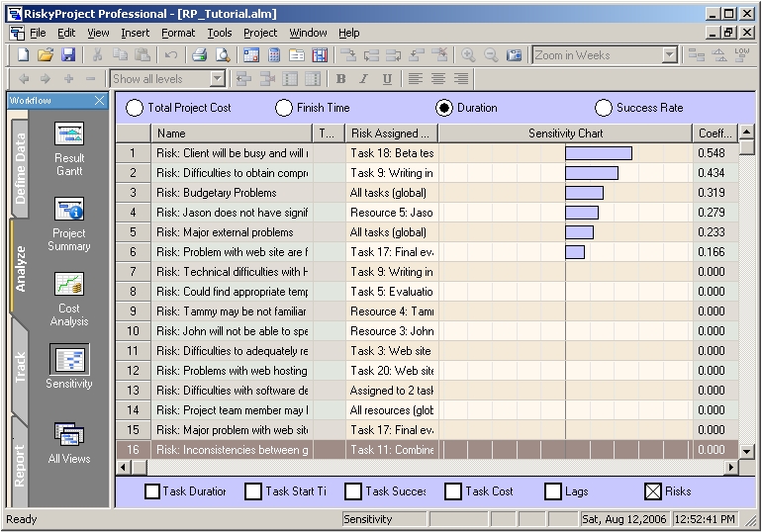
Task: Select Total Project Cost radio button
Action: pos(135,108)
